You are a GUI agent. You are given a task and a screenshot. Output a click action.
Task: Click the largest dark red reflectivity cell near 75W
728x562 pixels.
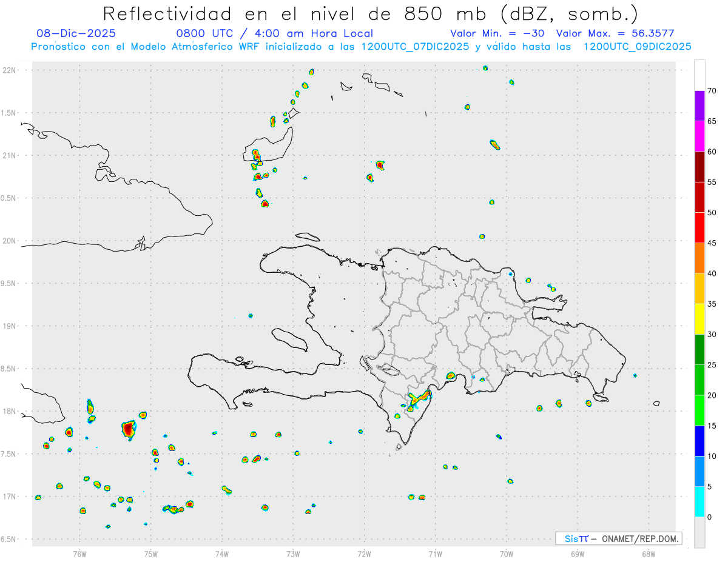pyautogui.click(x=129, y=429)
